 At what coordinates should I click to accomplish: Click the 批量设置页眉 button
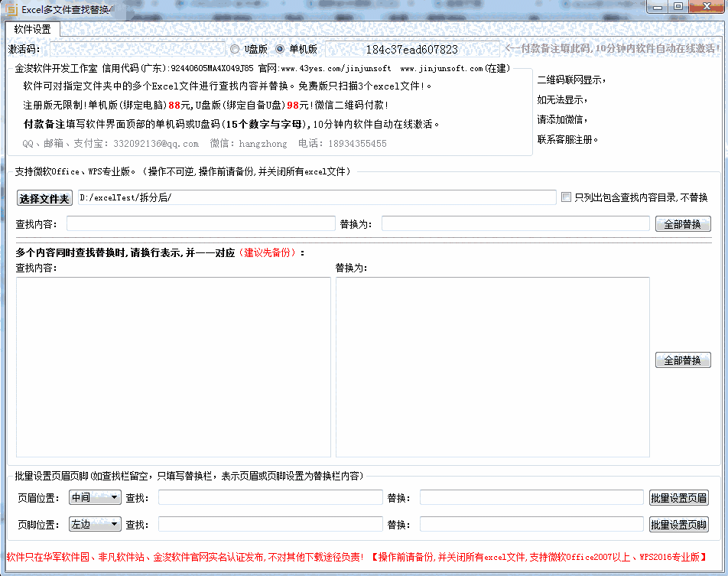678,496
